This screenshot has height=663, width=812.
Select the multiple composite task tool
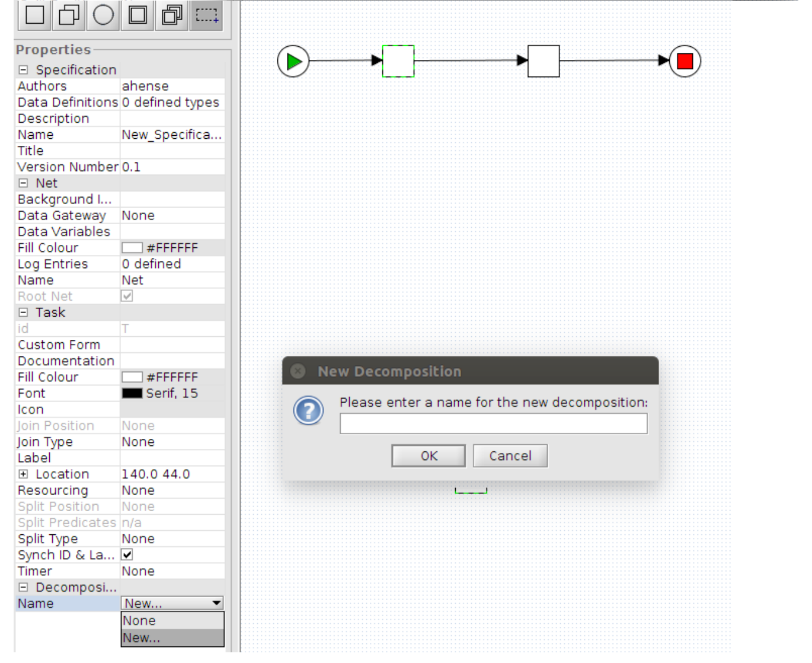click(172, 15)
